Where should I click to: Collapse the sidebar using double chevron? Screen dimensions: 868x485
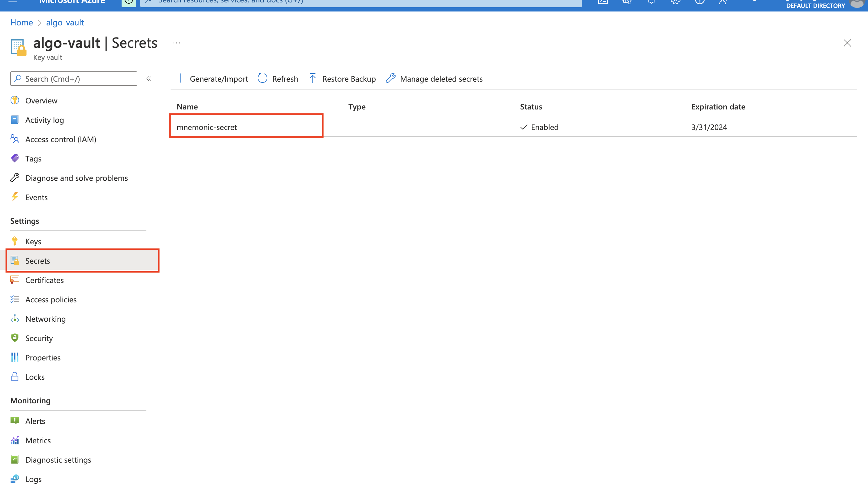tap(148, 79)
